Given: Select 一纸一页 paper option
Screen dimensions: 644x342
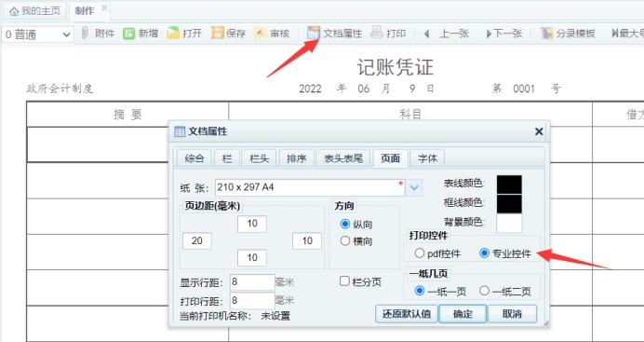Looking at the screenshot, I should click(420, 291).
